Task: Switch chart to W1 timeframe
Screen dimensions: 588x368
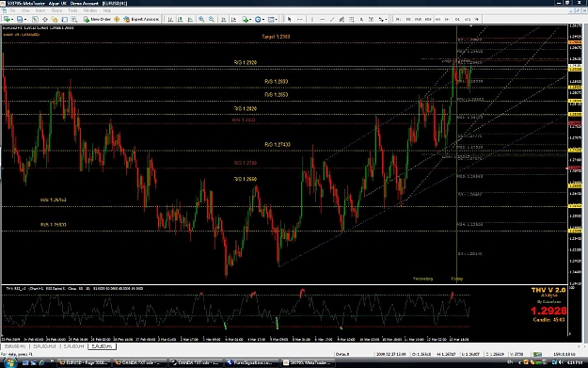Action: coord(468,19)
